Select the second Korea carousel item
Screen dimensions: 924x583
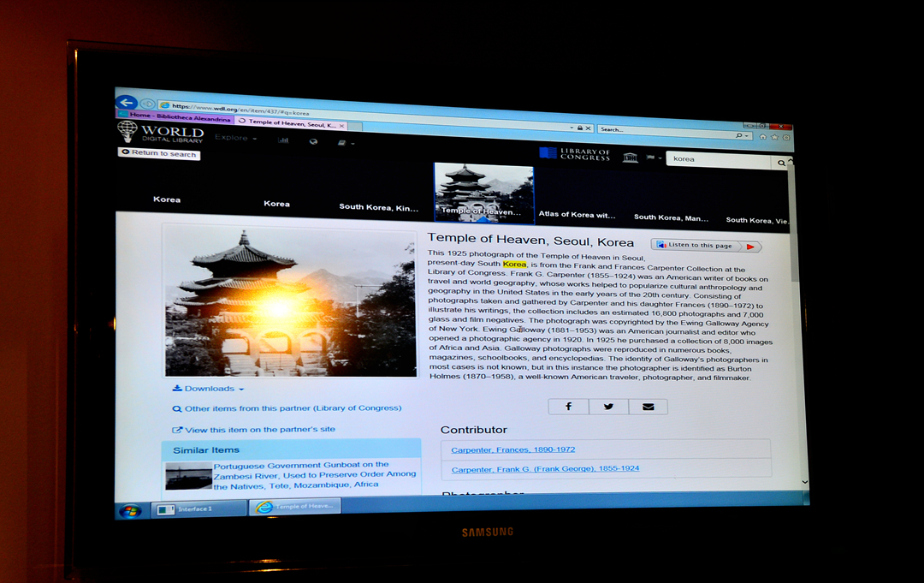click(x=276, y=204)
